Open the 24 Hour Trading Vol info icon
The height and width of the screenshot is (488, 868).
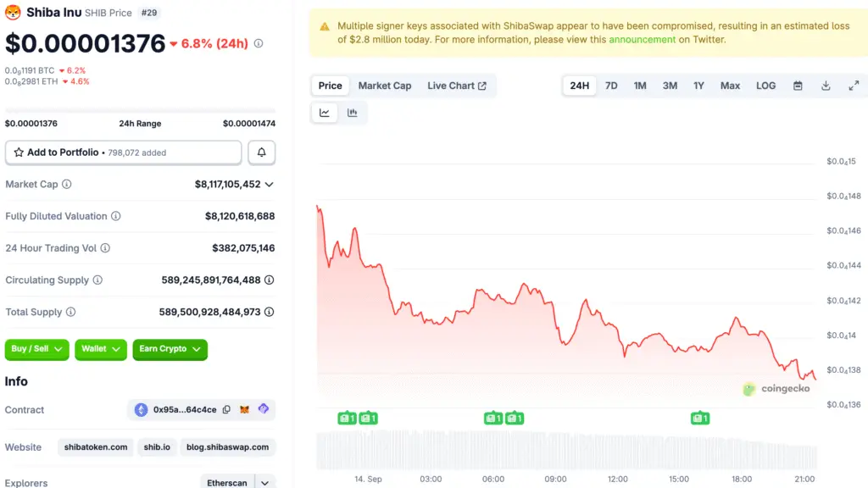pos(105,248)
